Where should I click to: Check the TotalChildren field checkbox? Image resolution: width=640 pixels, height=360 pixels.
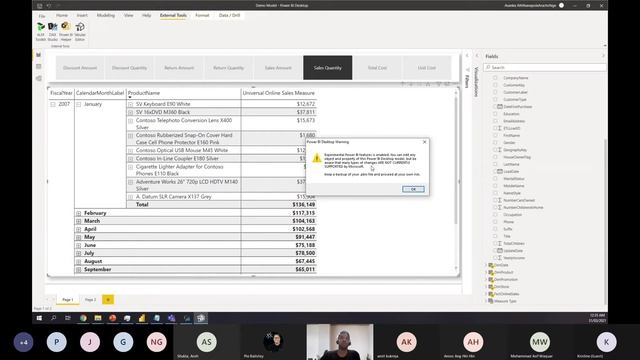coord(495,243)
